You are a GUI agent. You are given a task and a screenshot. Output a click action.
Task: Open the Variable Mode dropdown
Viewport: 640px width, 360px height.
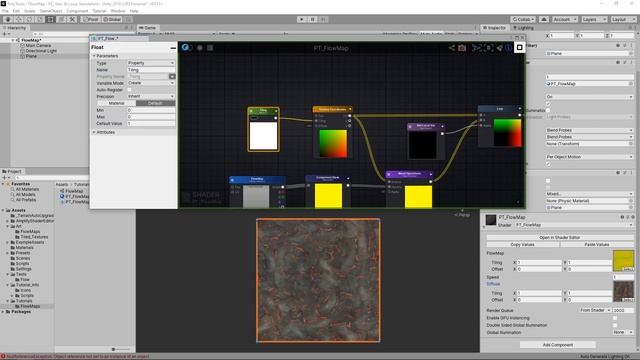tap(151, 83)
